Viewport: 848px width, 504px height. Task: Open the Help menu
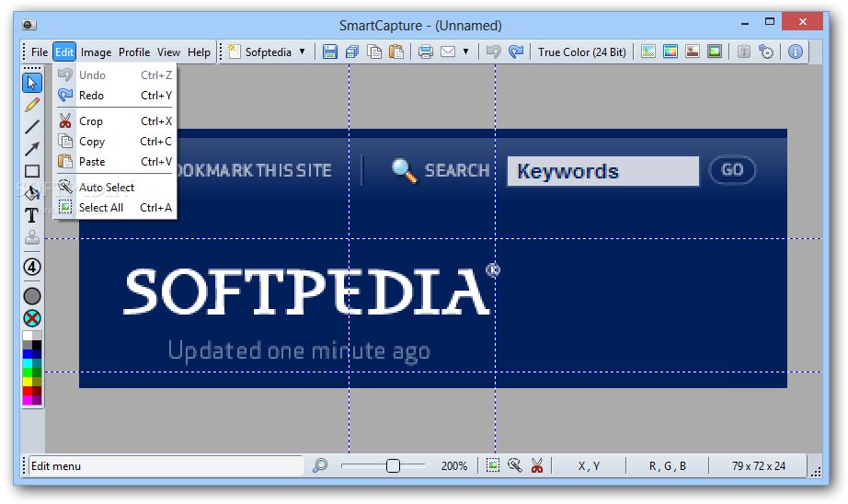[x=199, y=52]
